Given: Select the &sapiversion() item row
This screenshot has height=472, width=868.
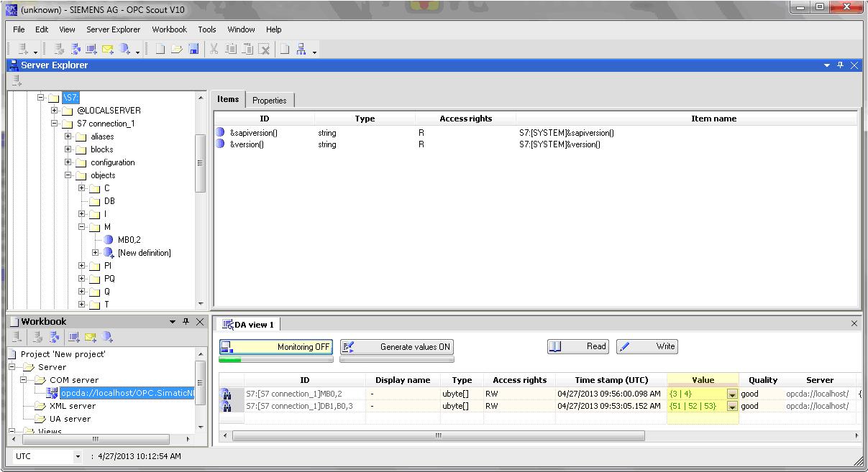Looking at the screenshot, I should pos(536,133).
